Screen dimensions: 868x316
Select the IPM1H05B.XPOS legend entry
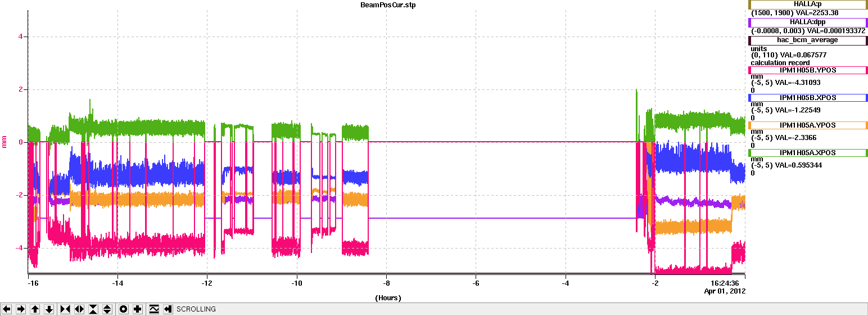coord(808,98)
